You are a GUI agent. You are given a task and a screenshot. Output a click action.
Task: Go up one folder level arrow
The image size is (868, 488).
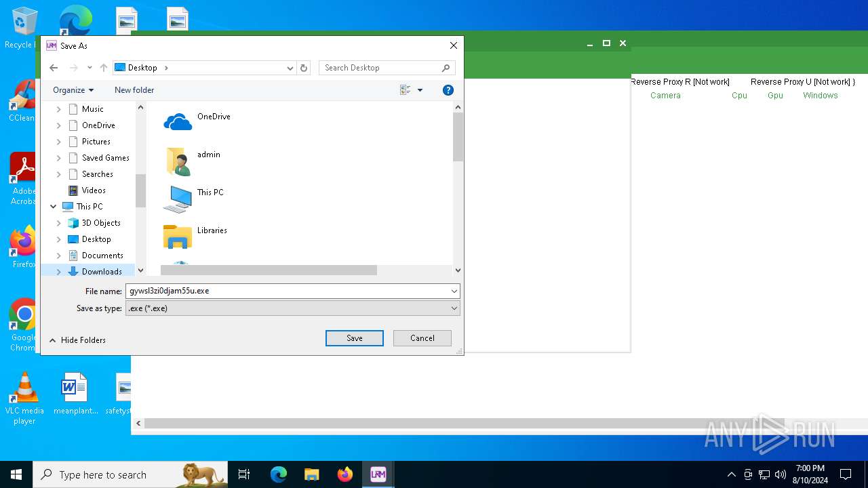(x=104, y=68)
